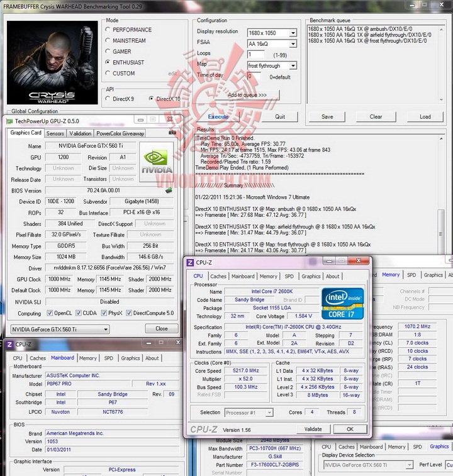This screenshot has height=476, width=453.
Task: Select the CUSTOM mode radio button
Action: (108, 73)
